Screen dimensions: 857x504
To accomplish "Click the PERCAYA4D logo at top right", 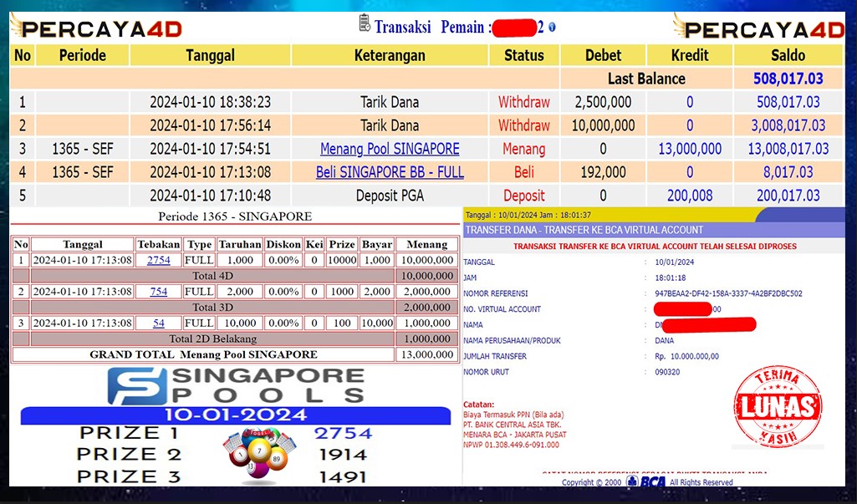I will coord(759,28).
